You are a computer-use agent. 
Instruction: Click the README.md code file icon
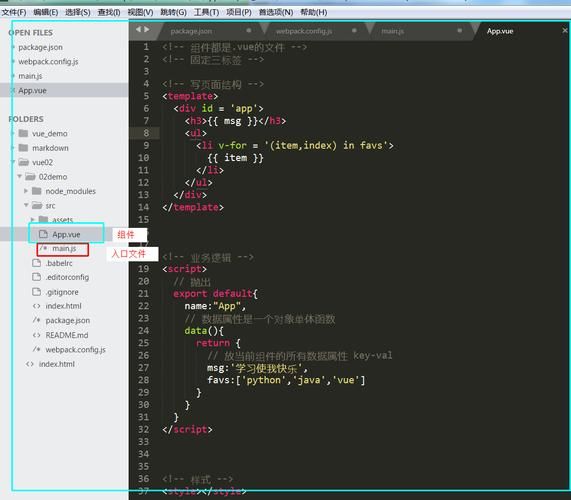tap(36, 335)
